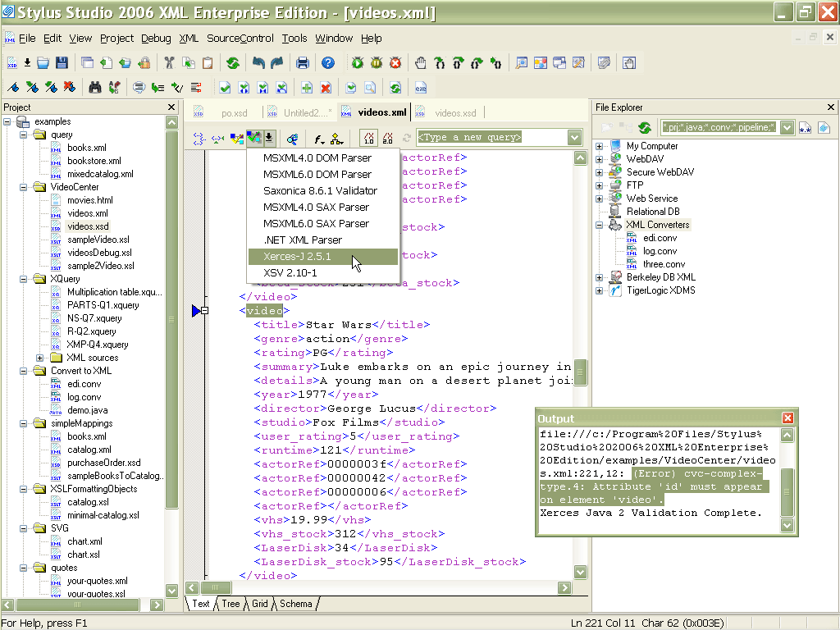Stop debugging with the red bug icon
The height and width of the screenshot is (630, 840).
pyautogui.click(x=395, y=62)
